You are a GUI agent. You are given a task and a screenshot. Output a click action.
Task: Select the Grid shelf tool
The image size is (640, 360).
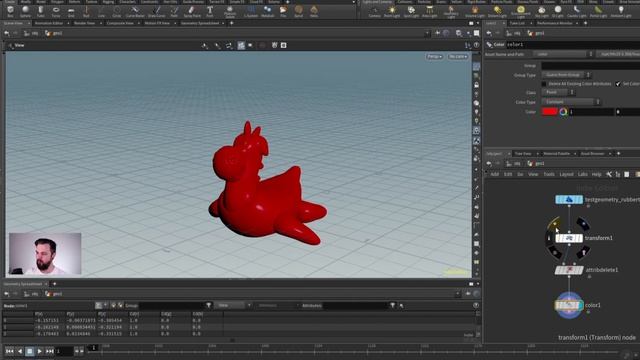(71, 11)
